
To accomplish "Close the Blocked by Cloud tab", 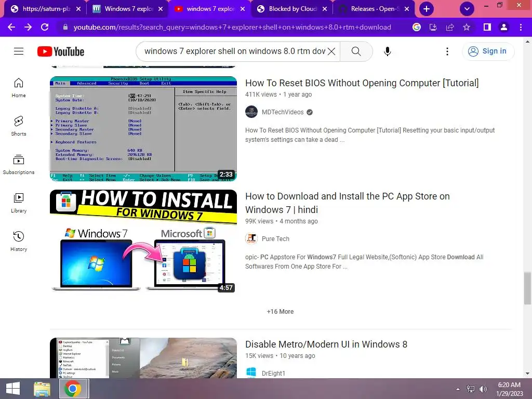I will point(325,9).
